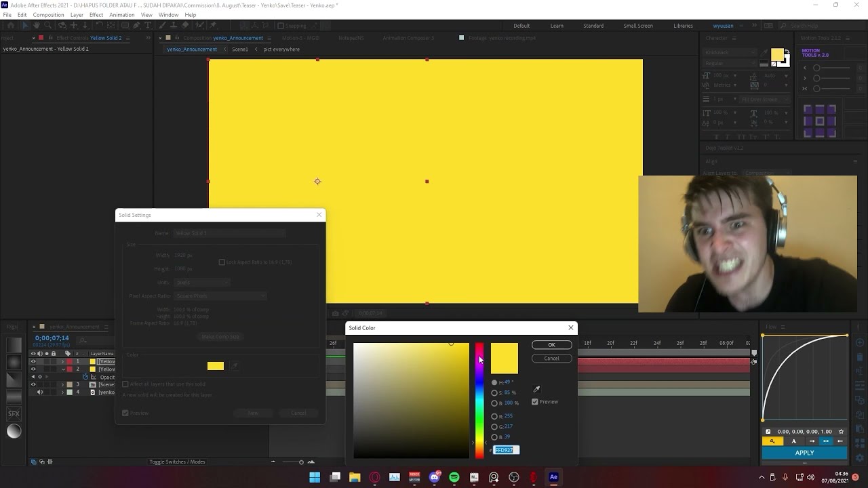The height and width of the screenshot is (488, 868).
Task: Select the G green radio button
Action: pyautogui.click(x=494, y=427)
